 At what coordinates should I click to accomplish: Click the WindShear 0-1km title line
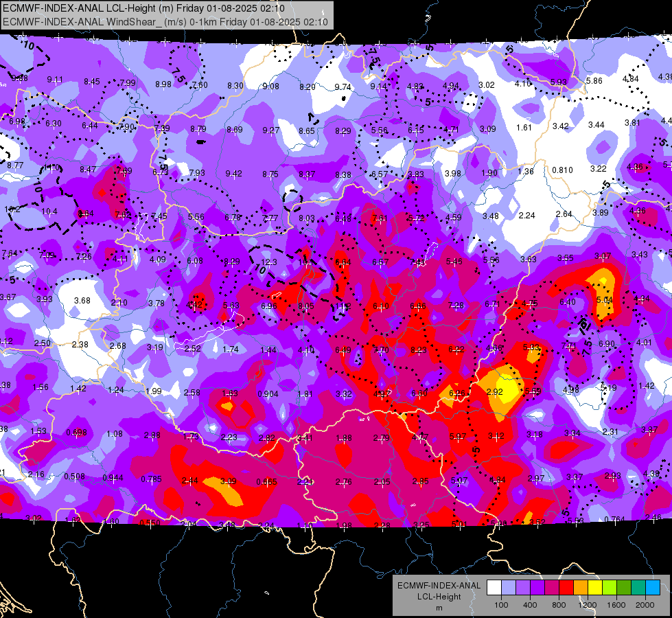tap(165, 22)
